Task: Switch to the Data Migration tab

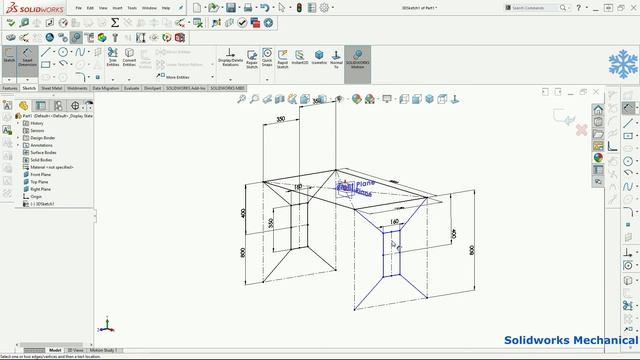Action: pos(105,88)
